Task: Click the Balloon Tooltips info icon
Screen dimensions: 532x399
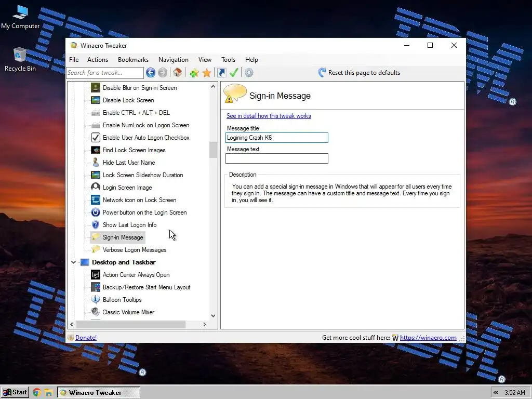Action: [96, 300]
